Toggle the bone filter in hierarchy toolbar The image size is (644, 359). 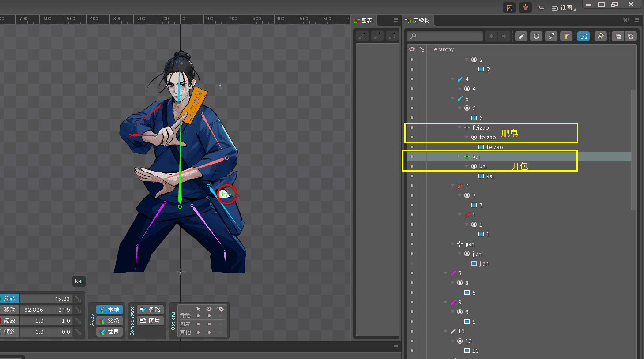point(521,36)
